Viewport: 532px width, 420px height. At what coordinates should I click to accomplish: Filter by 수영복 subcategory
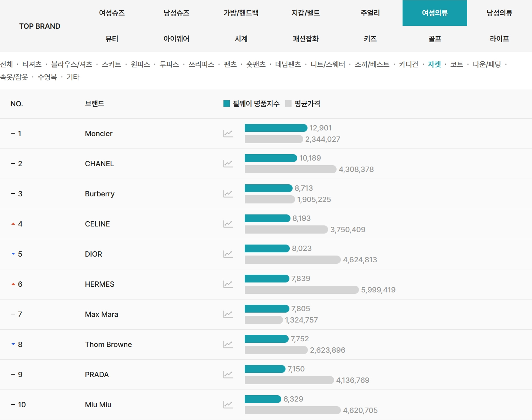point(47,77)
